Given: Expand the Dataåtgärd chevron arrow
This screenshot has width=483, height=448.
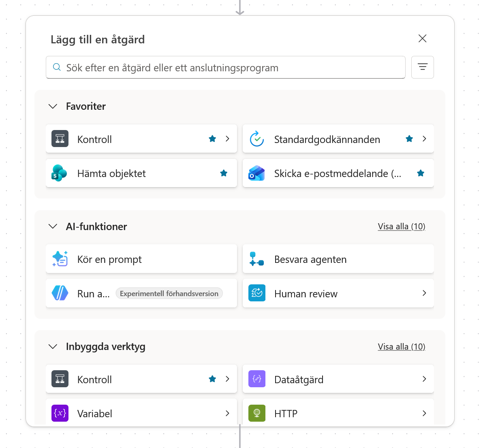Looking at the screenshot, I should pyautogui.click(x=425, y=379).
